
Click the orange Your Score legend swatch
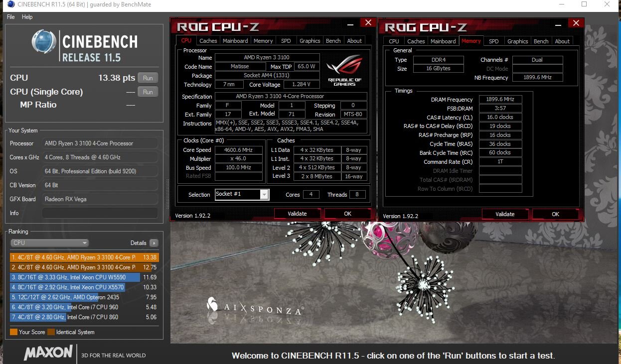tap(13, 332)
